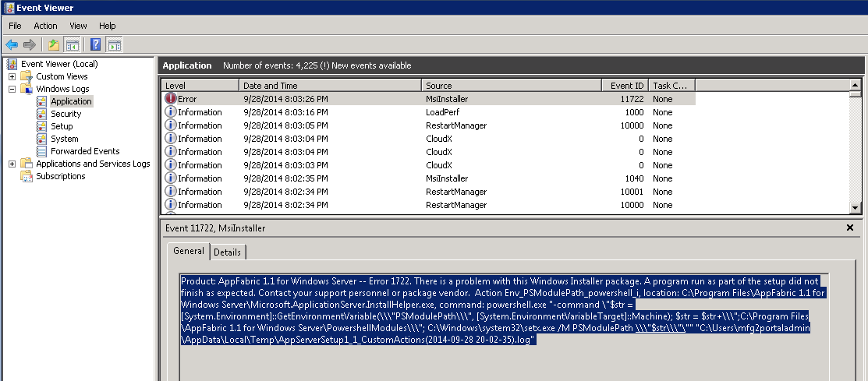Switch to the General tab
This screenshot has width=868, height=381.
click(x=189, y=251)
